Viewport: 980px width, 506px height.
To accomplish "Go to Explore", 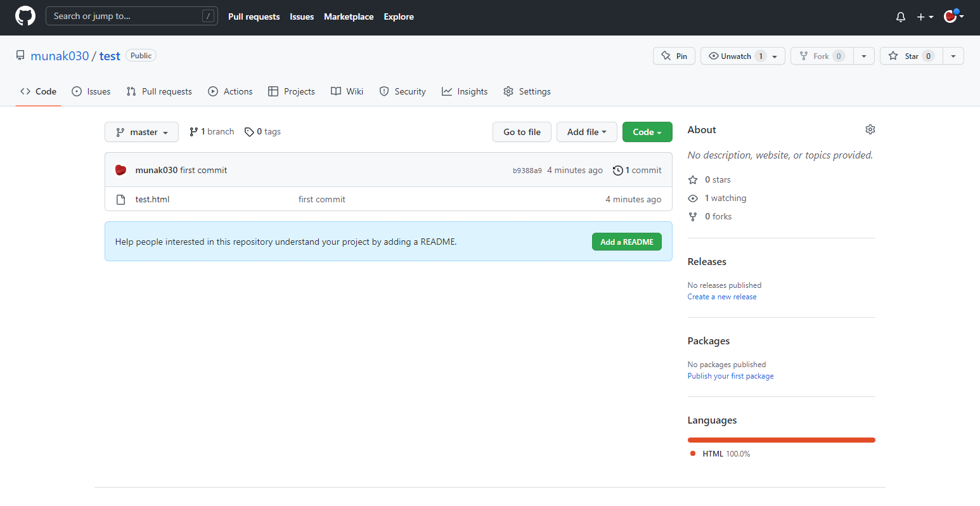I will tap(399, 17).
